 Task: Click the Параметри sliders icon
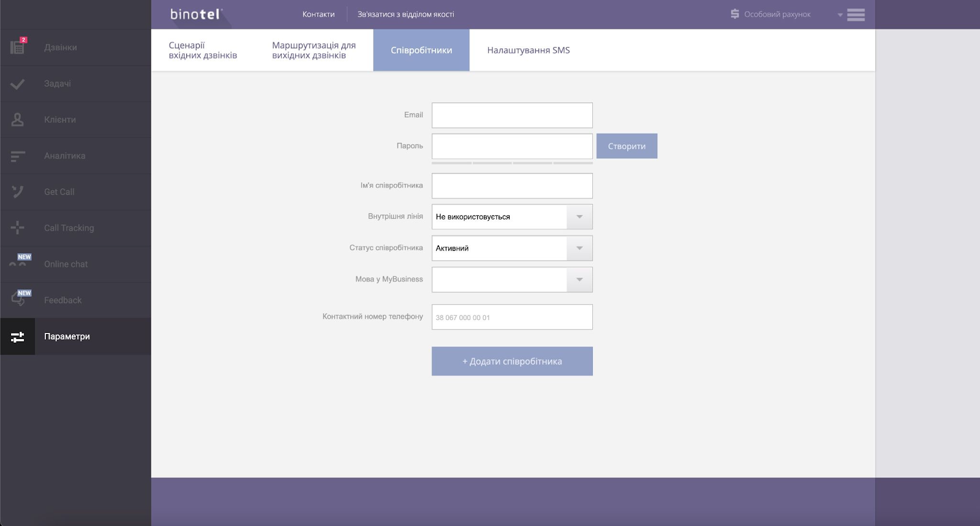[x=18, y=337]
